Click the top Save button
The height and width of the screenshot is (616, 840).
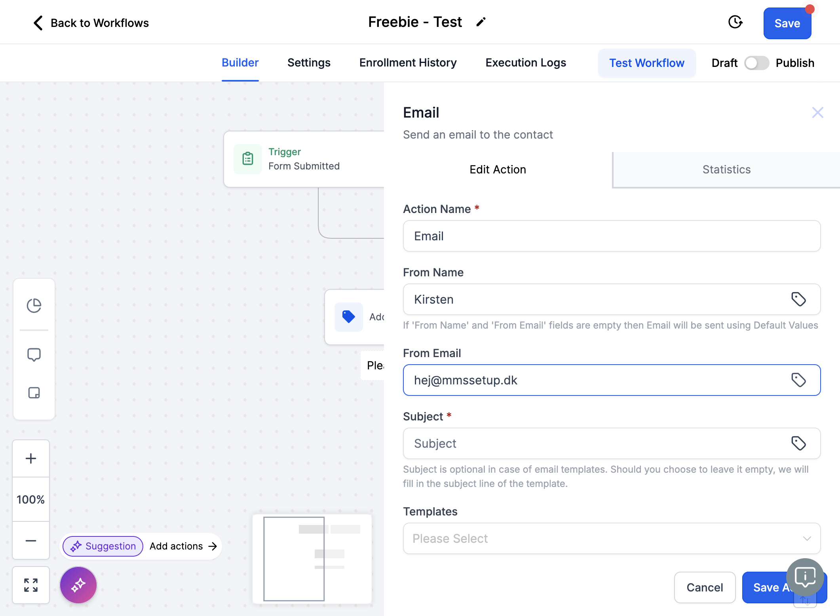click(x=787, y=23)
